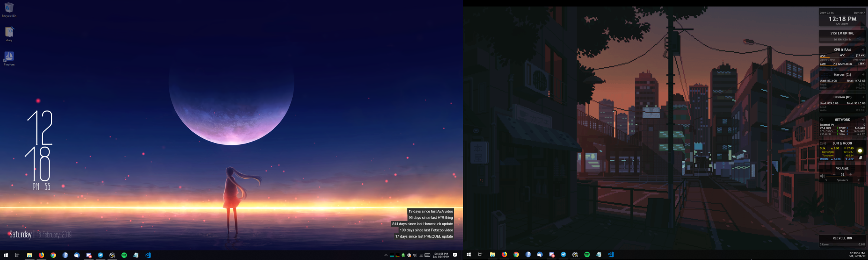Increase volume with plus button

(851, 174)
